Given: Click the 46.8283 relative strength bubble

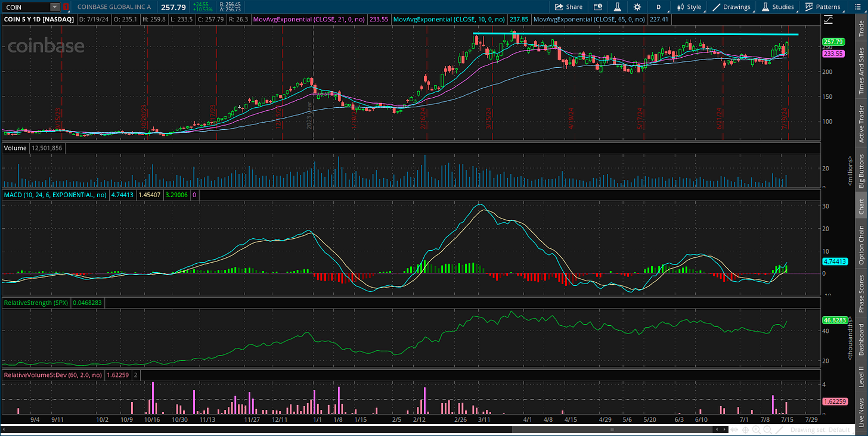Looking at the screenshot, I should point(835,320).
